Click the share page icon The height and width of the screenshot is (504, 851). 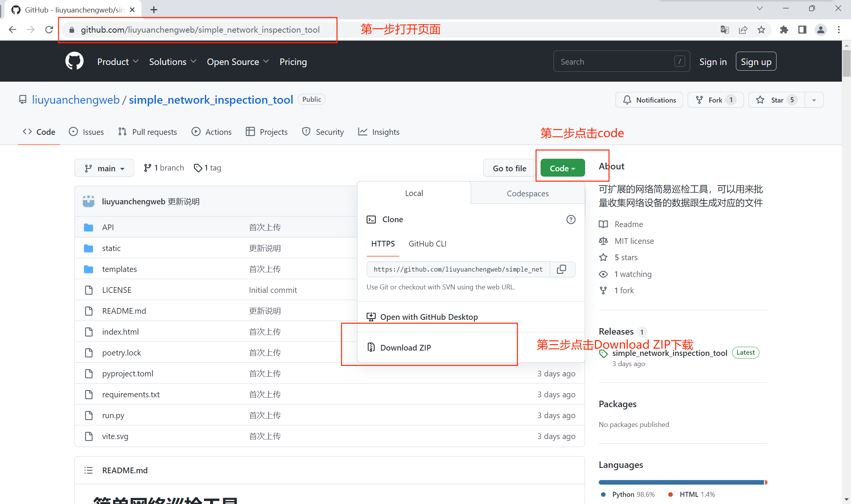click(743, 30)
